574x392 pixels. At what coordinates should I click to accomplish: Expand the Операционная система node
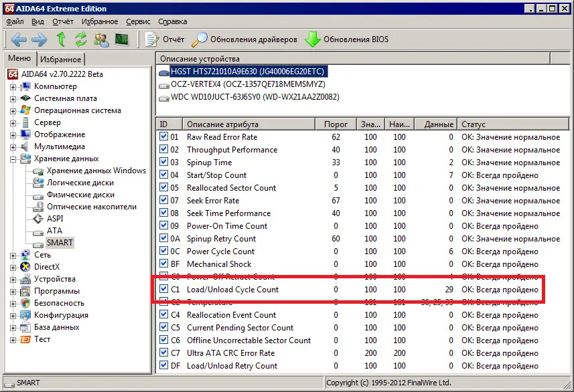pos(13,111)
